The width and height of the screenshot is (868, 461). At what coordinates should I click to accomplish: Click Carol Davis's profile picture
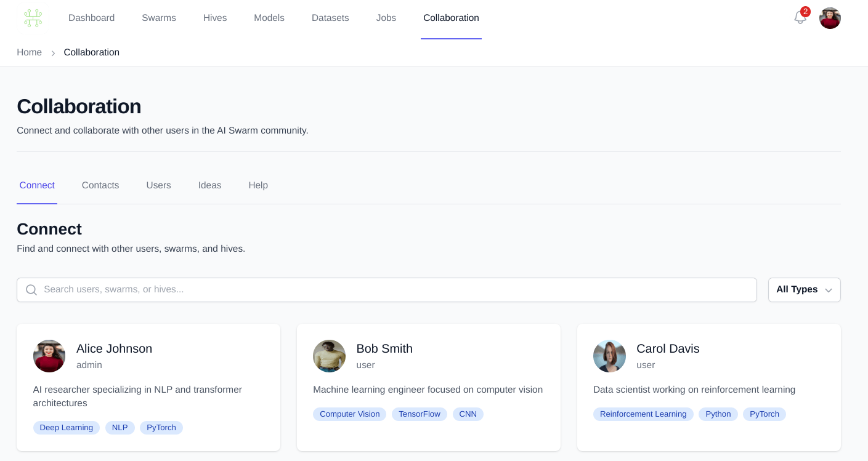(609, 356)
